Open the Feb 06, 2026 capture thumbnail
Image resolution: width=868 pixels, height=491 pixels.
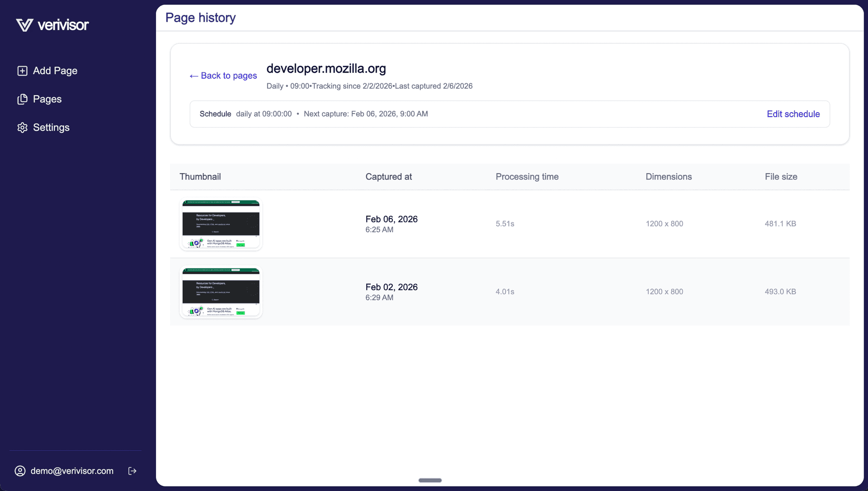221,224
